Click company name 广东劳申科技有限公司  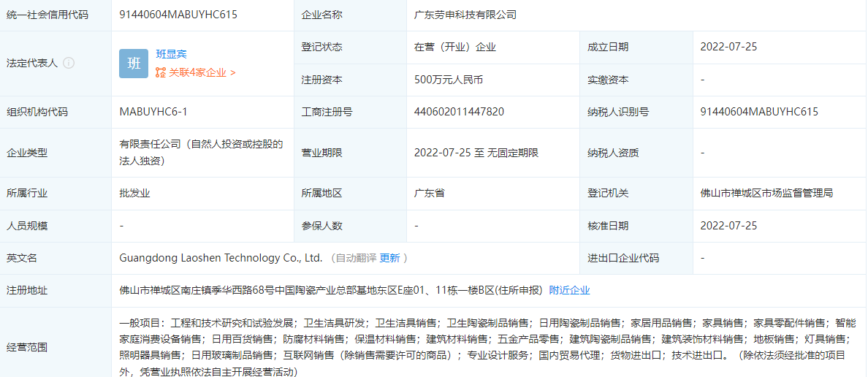(x=465, y=15)
